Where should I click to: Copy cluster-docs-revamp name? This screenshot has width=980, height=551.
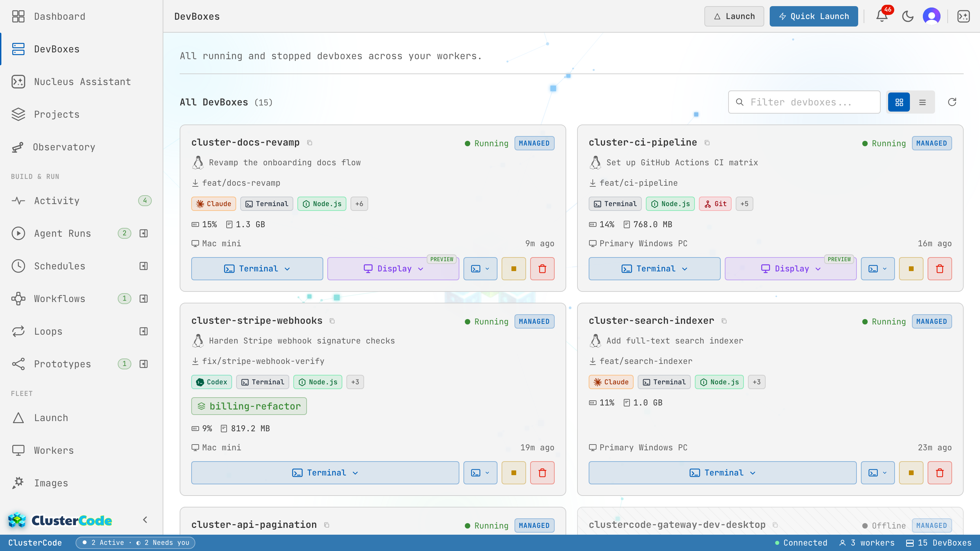(310, 143)
